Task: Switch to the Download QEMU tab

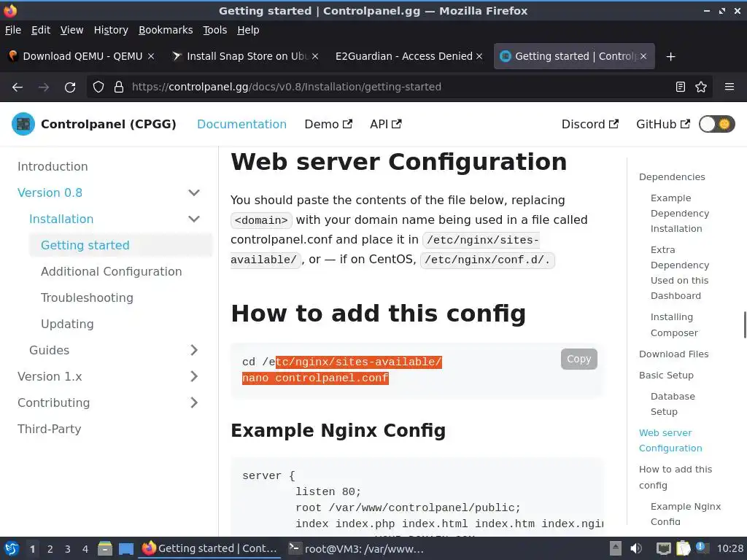Action: click(x=81, y=56)
